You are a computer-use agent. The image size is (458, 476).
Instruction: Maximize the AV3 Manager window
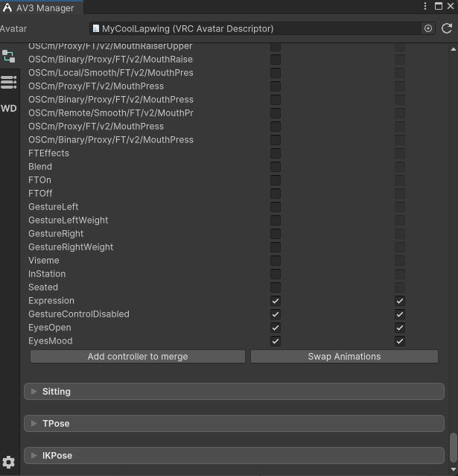pyautogui.click(x=438, y=7)
